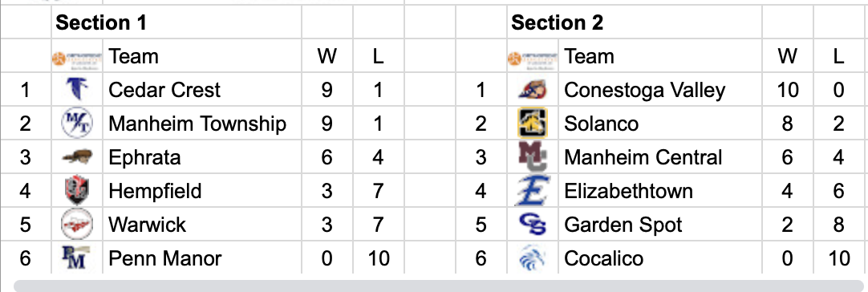The height and width of the screenshot is (292, 868).
Task: Select the Elizabethtown E logo
Action: click(533, 191)
